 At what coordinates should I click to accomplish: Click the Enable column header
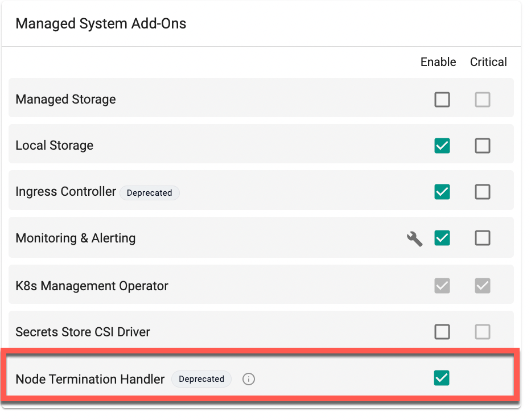(x=438, y=62)
